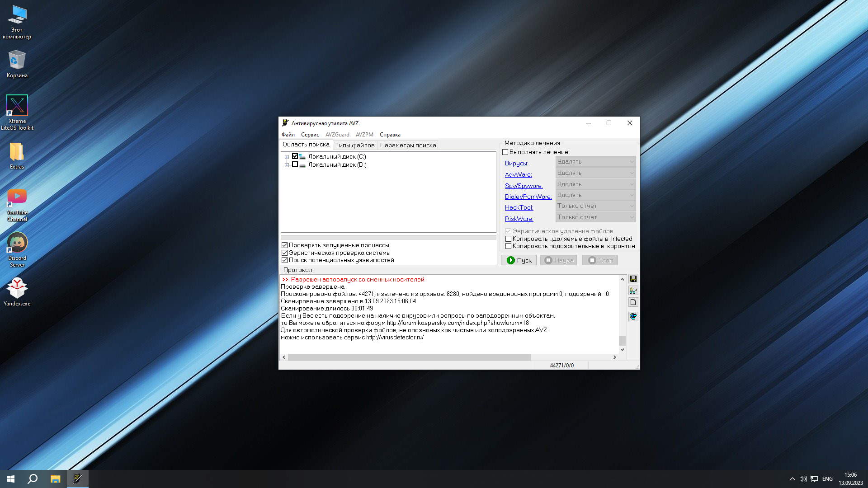This screenshot has width=868, height=488.
Task: Check the Локальный диск (D:) checkbox
Action: click(x=295, y=165)
